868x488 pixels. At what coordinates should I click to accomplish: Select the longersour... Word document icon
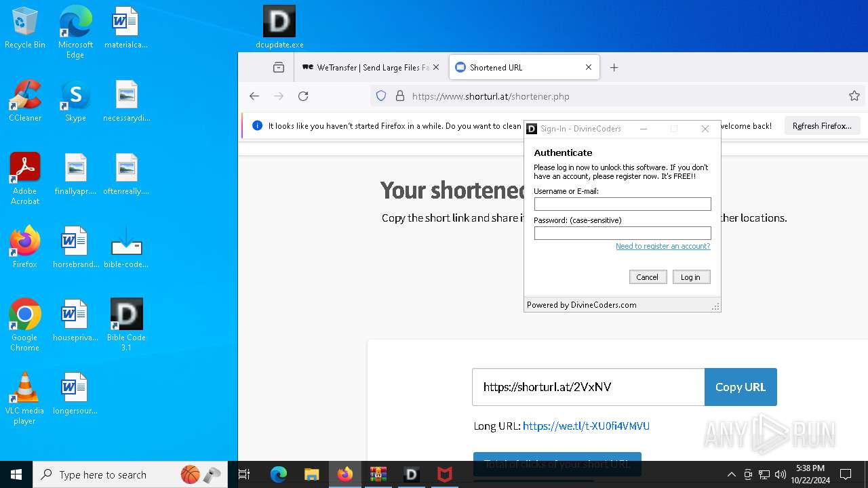(x=75, y=394)
